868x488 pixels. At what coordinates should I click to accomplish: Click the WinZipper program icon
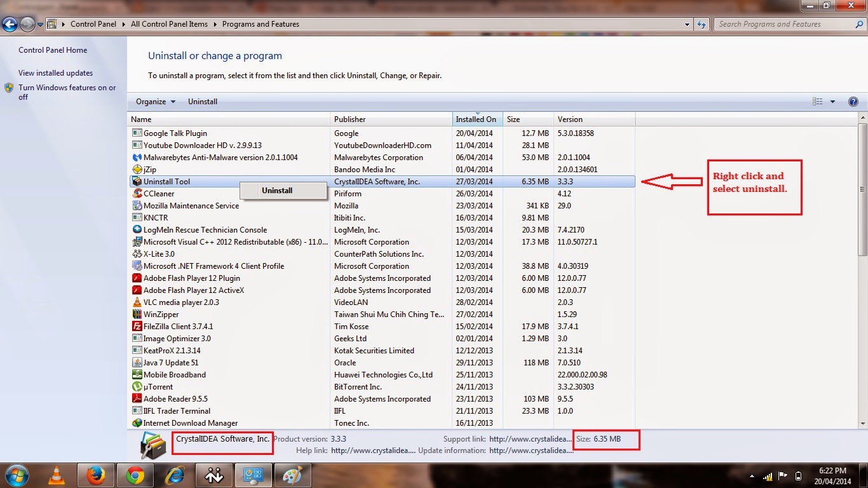137,315
